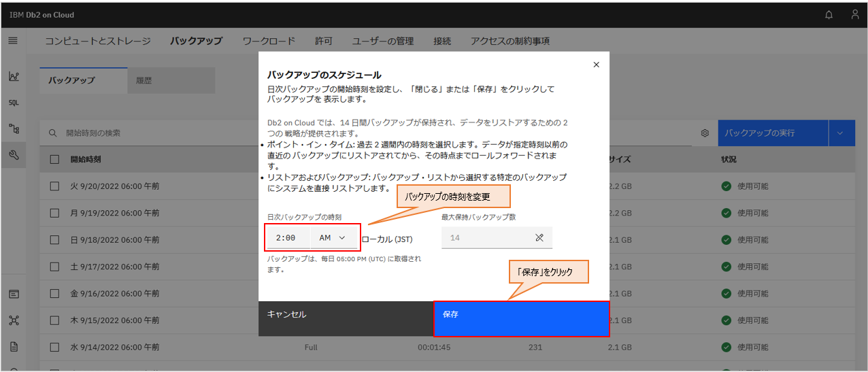Open the ユーザーの管理 tab
Screen dimensions: 868x372
[383, 41]
